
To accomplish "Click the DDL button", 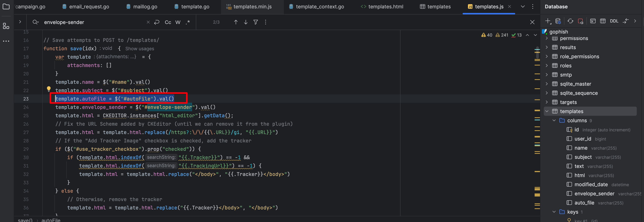I will pyautogui.click(x=614, y=21).
